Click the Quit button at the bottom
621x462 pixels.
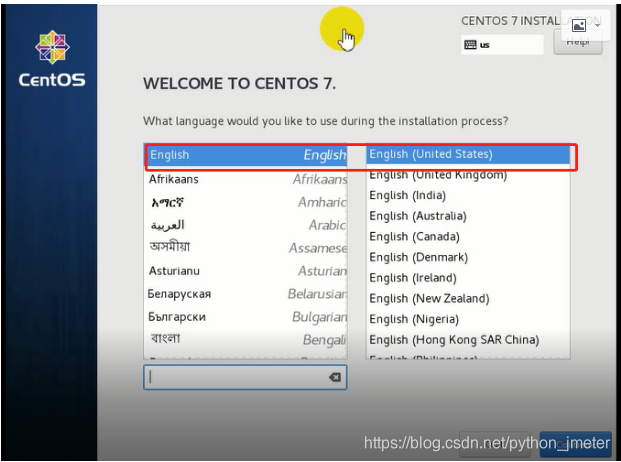point(495,444)
